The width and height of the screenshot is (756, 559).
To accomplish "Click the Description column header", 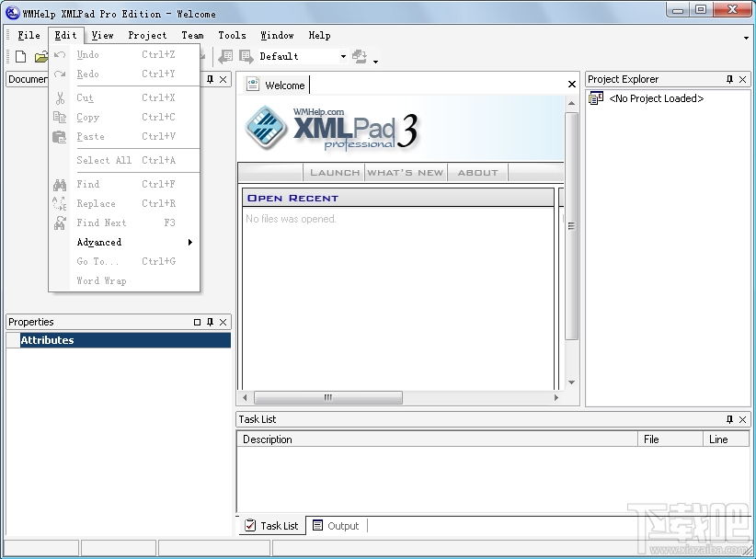I will coord(437,439).
